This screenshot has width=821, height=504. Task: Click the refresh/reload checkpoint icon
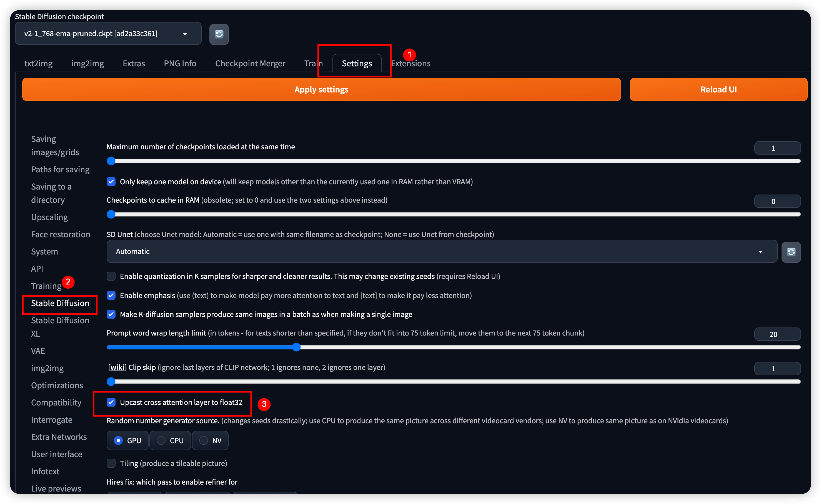point(219,34)
